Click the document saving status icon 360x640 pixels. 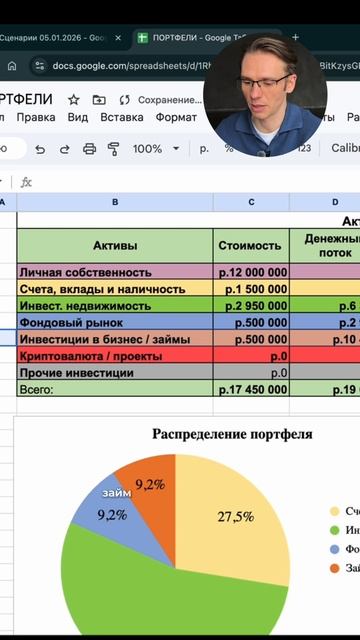click(124, 100)
